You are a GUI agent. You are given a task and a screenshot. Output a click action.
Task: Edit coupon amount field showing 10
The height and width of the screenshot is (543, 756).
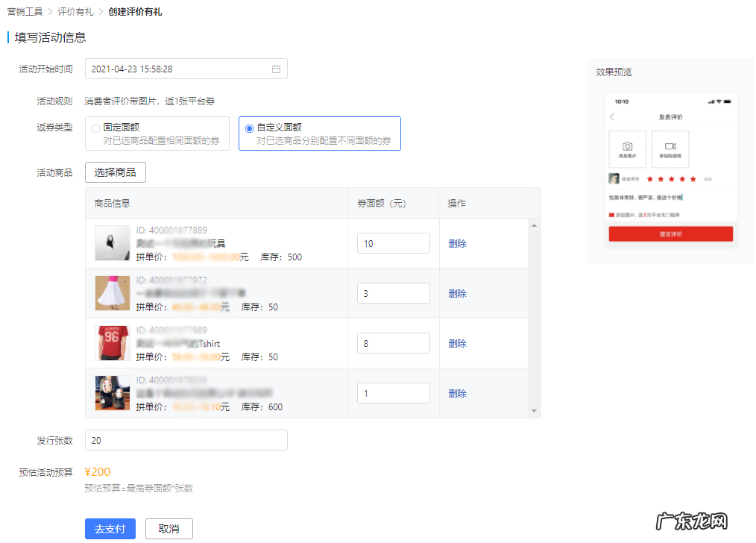click(394, 243)
